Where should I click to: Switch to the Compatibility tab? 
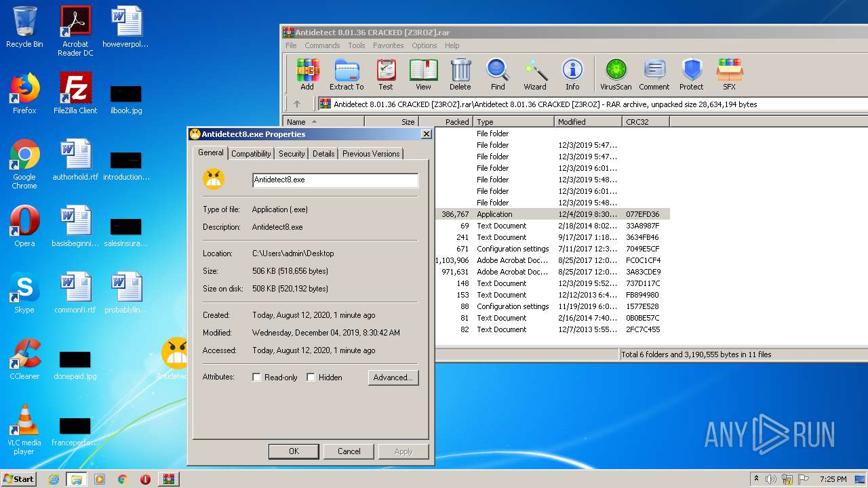tap(251, 154)
